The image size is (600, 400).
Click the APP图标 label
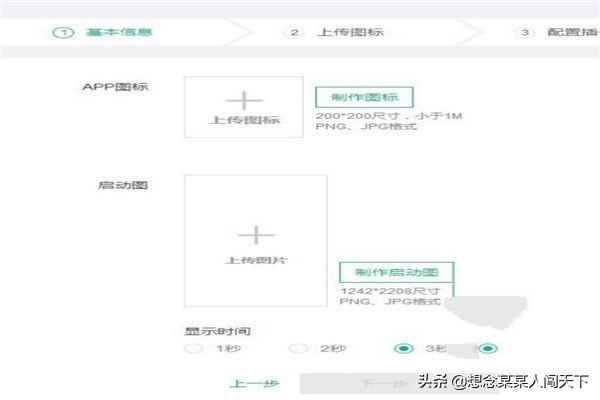(115, 87)
